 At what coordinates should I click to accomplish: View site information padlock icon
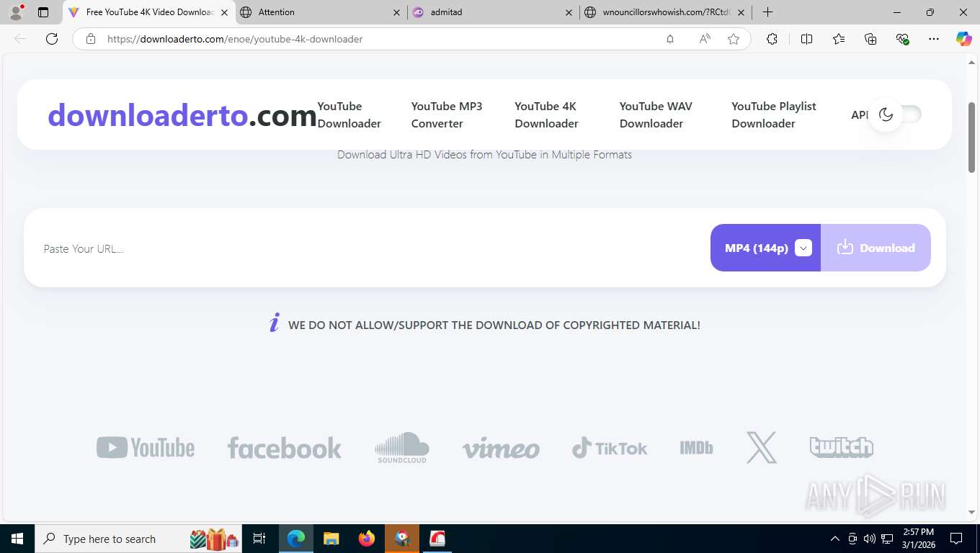(x=91, y=39)
